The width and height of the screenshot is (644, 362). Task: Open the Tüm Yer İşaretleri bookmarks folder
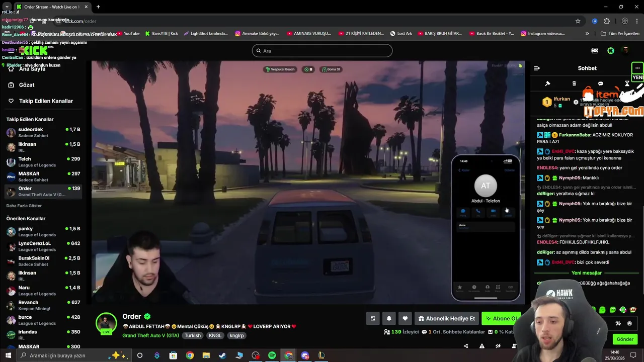tap(620, 34)
